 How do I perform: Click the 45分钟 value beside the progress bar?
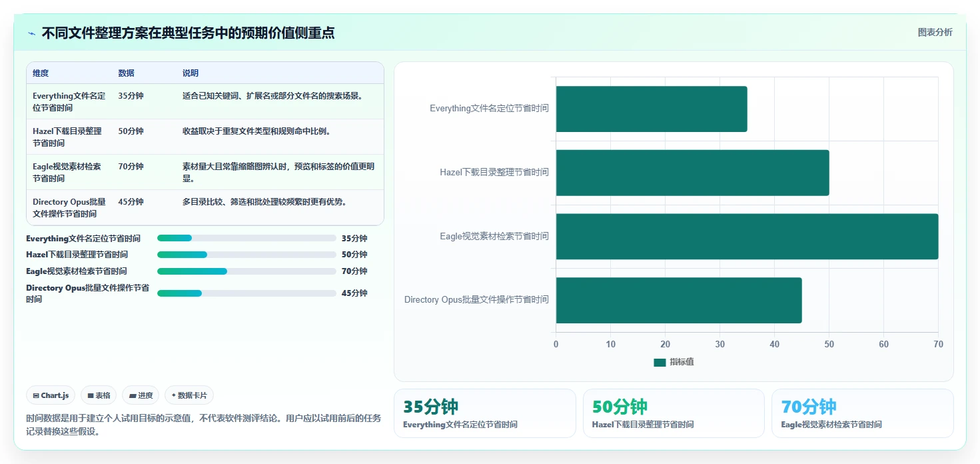pos(354,293)
